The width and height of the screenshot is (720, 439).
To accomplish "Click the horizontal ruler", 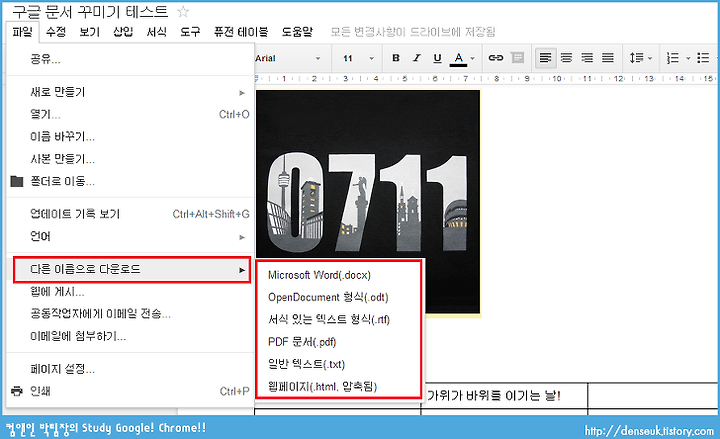I will coord(487,79).
